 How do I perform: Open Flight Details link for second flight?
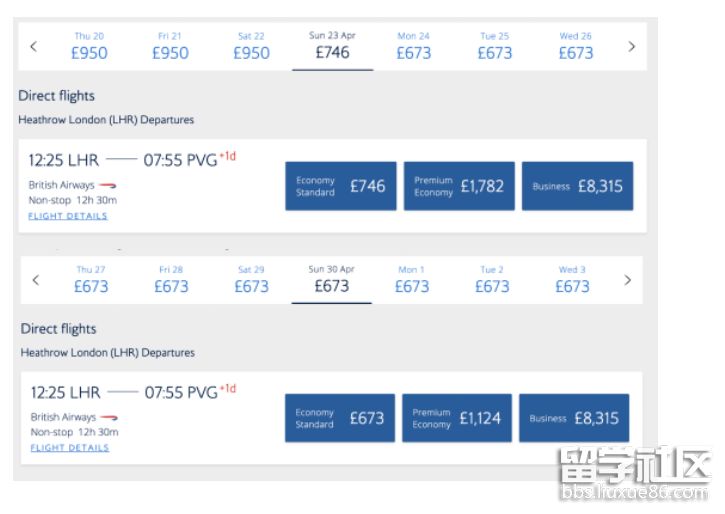tap(70, 447)
